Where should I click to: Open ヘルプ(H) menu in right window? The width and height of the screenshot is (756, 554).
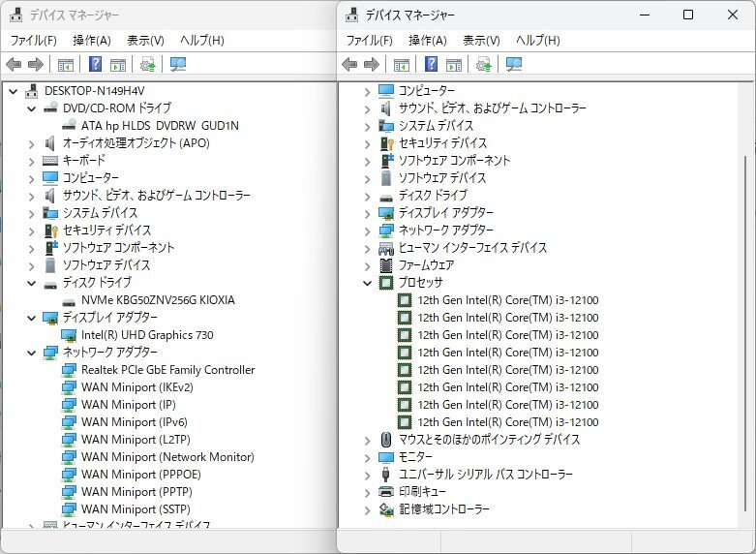pyautogui.click(x=537, y=40)
